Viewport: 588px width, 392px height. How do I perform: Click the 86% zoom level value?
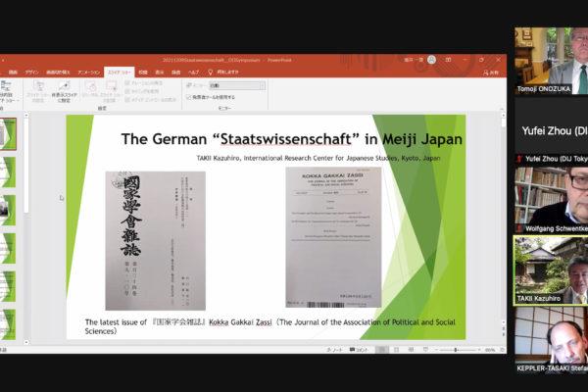(x=490, y=350)
